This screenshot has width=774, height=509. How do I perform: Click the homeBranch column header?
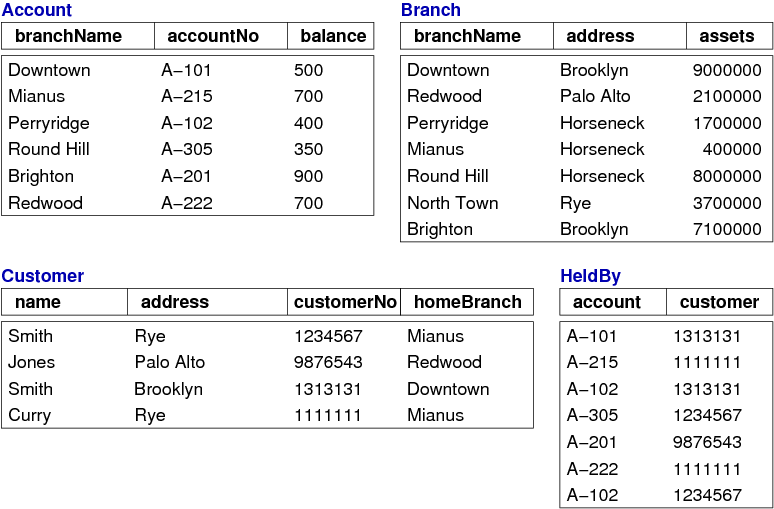468,302
